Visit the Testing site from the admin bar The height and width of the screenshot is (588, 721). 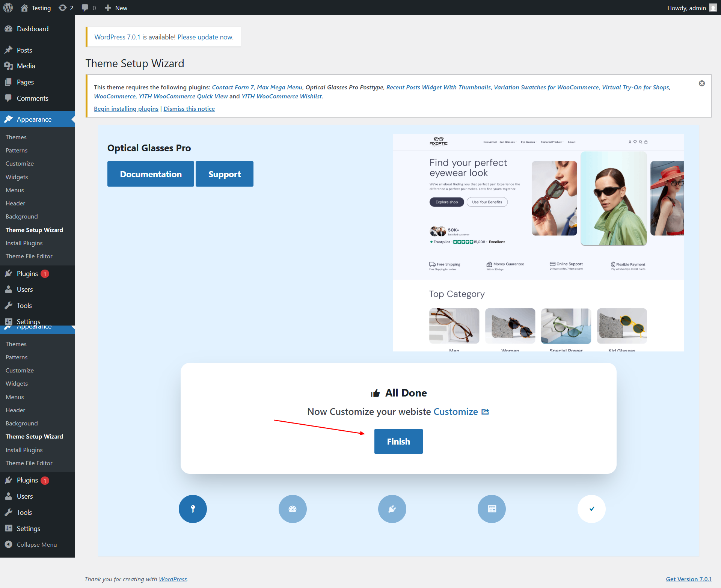[36, 8]
